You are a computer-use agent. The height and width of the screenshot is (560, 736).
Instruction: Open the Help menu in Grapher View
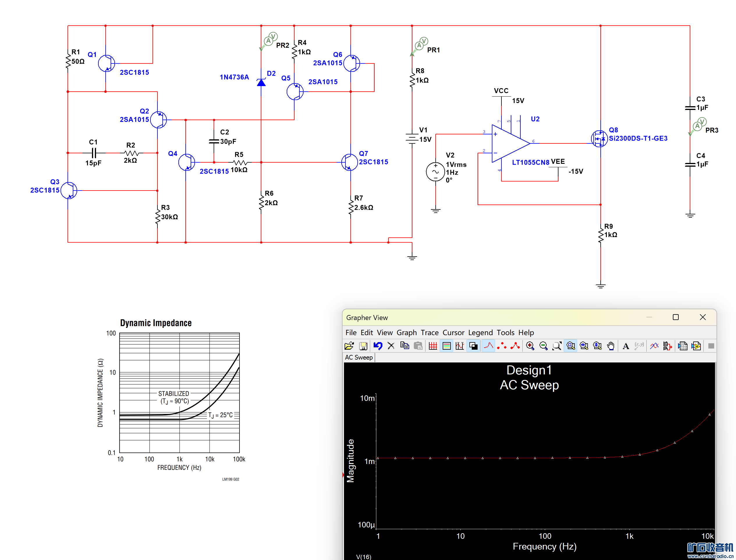pos(526,332)
